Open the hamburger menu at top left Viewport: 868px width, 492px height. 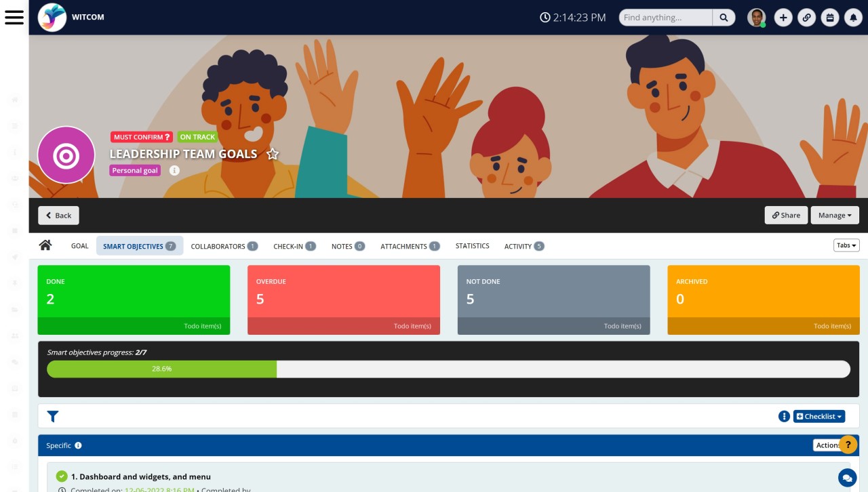tap(14, 18)
